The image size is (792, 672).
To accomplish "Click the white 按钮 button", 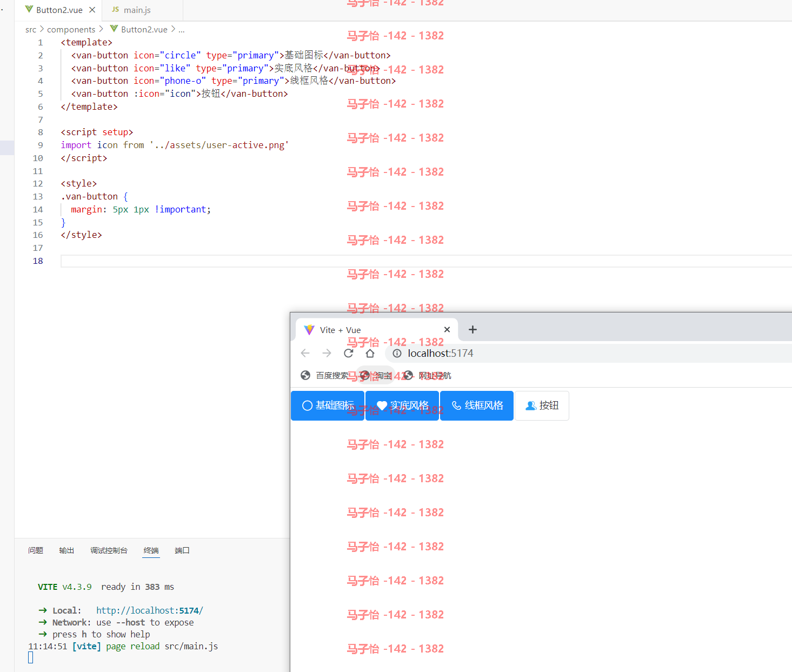I will pyautogui.click(x=542, y=405).
